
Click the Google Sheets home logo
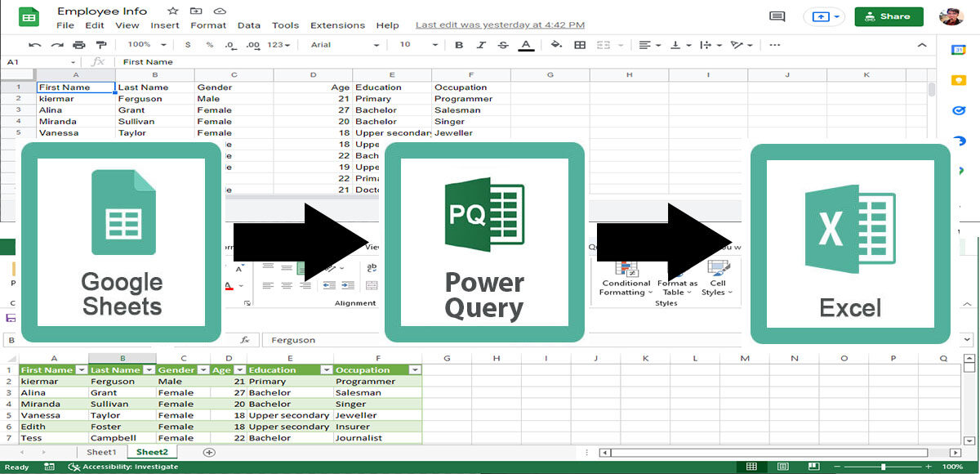[29, 17]
